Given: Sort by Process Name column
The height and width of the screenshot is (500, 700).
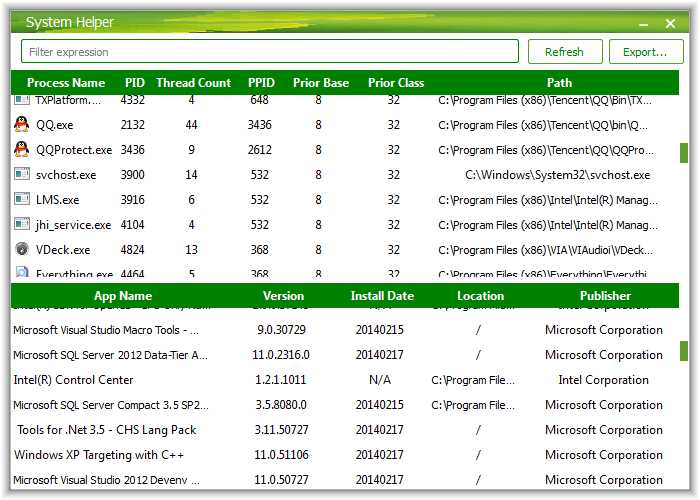Looking at the screenshot, I should 66,83.
